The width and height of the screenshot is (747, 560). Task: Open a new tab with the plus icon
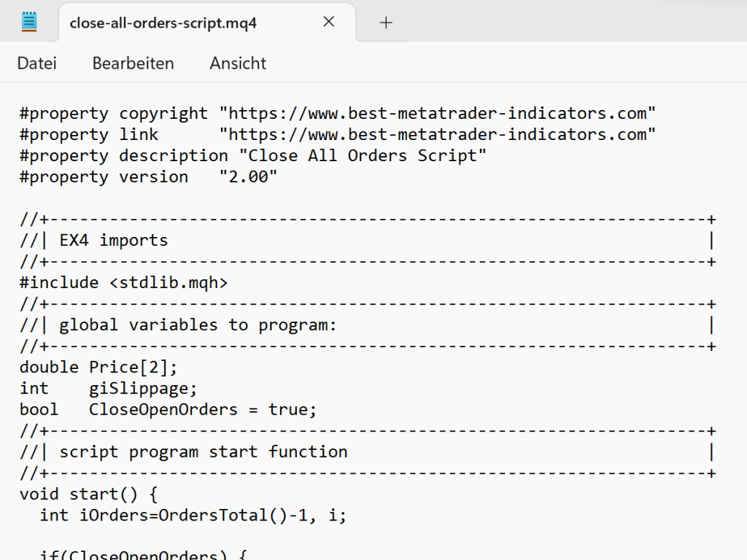[x=385, y=22]
